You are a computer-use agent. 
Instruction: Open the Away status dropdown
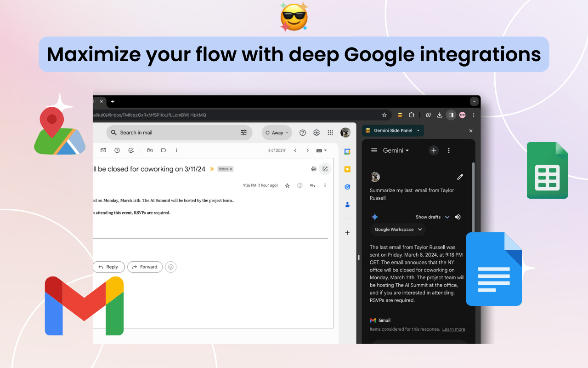pyautogui.click(x=277, y=132)
